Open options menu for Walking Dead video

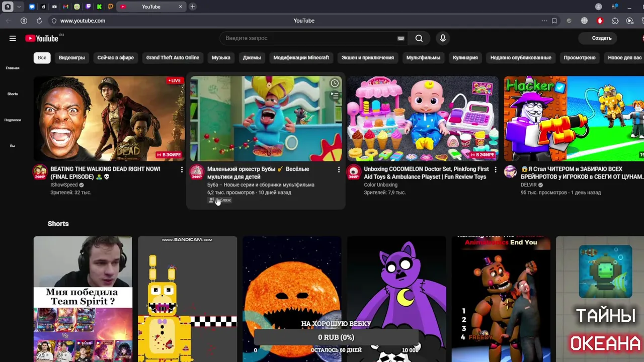(182, 170)
